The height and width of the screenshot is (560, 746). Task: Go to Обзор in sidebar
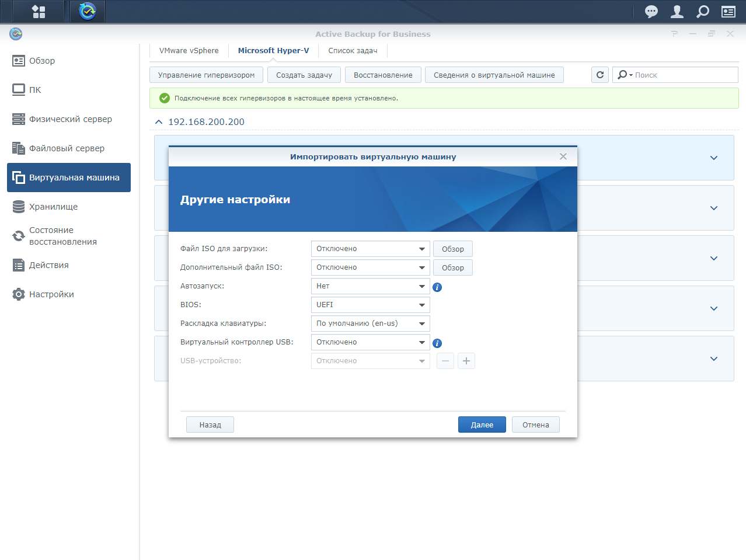click(x=69, y=61)
